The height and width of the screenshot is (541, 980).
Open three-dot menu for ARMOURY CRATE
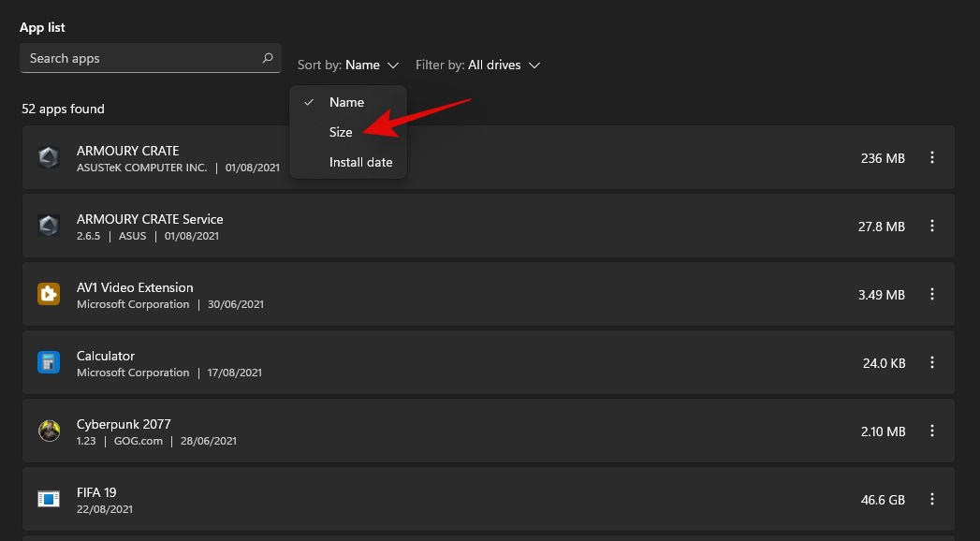[x=931, y=158]
